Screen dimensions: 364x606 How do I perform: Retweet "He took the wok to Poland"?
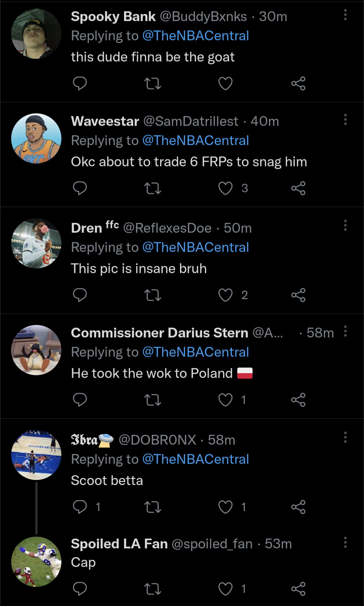click(153, 400)
